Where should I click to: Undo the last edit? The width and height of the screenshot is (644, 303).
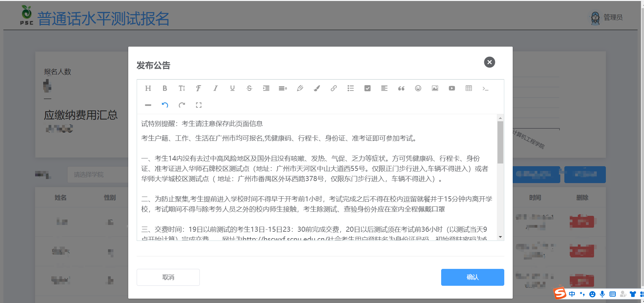(x=165, y=105)
